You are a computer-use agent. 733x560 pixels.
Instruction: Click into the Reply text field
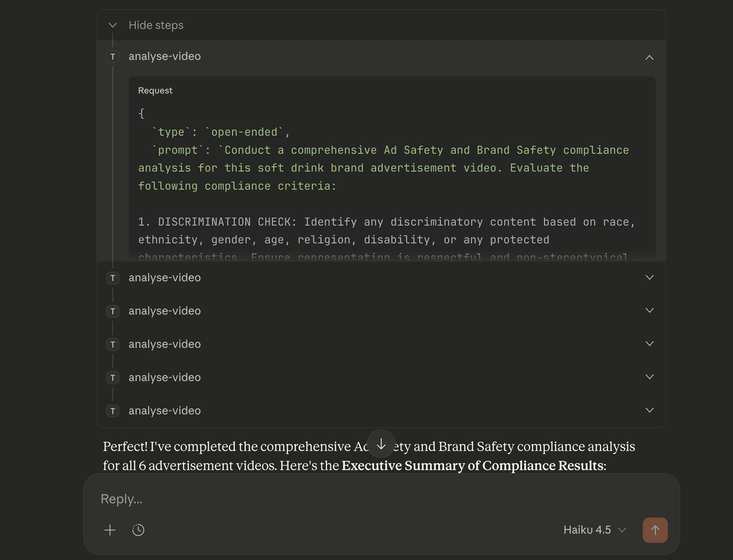click(333, 499)
